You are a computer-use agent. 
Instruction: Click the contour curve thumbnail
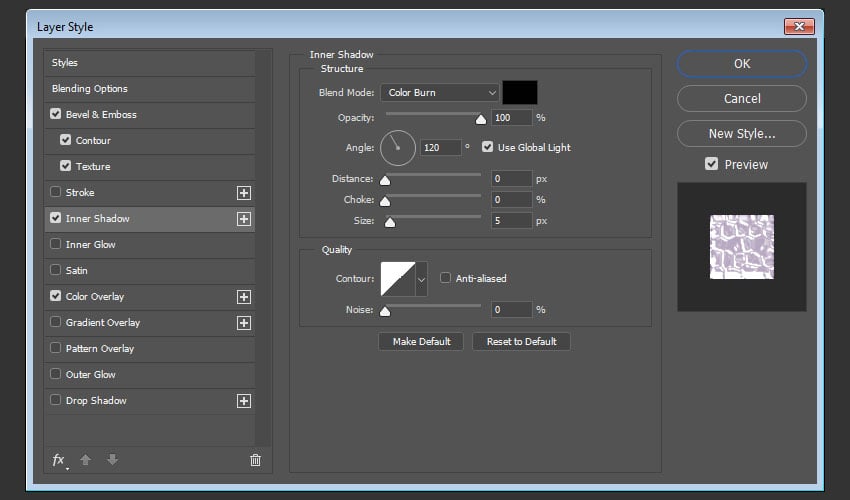(398, 279)
